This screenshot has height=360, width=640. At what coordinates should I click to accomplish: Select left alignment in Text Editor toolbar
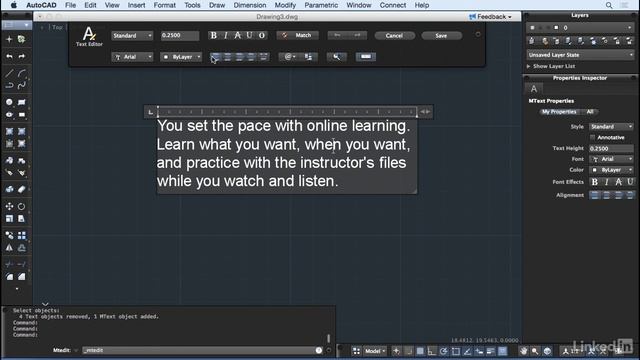pos(216,57)
